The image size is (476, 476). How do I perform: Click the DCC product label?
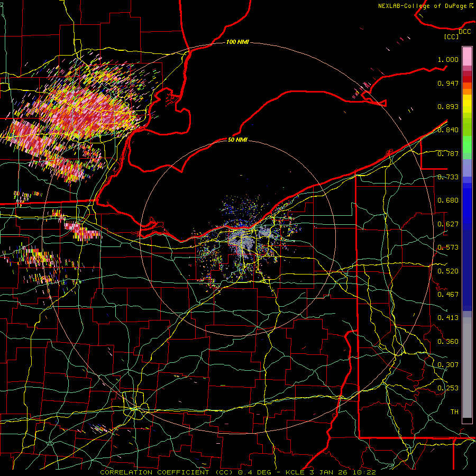pos(464,31)
